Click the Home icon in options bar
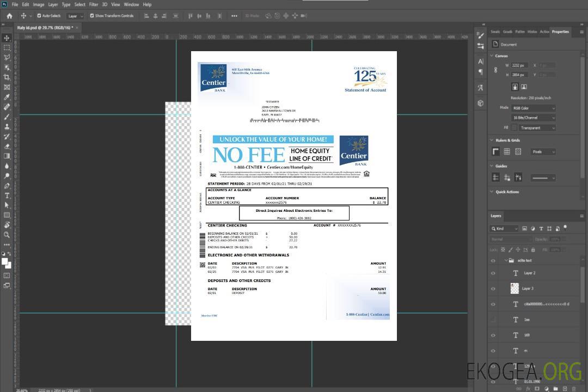This screenshot has width=588, height=392. click(x=9, y=16)
